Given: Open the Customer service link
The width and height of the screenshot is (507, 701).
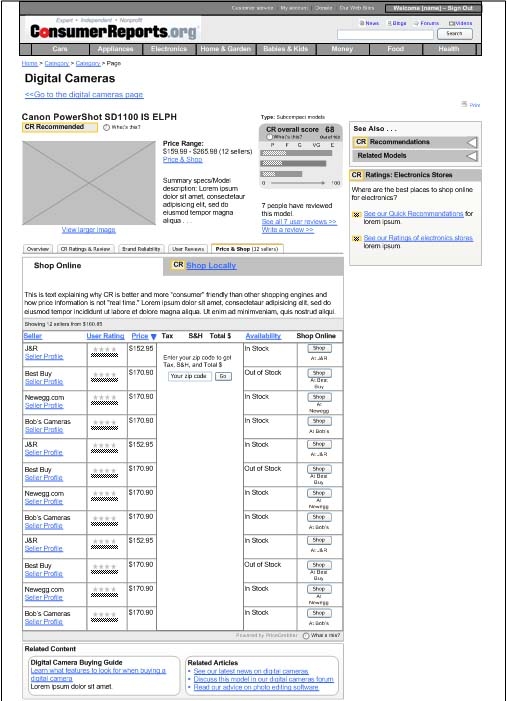Looking at the screenshot, I should click(253, 8).
